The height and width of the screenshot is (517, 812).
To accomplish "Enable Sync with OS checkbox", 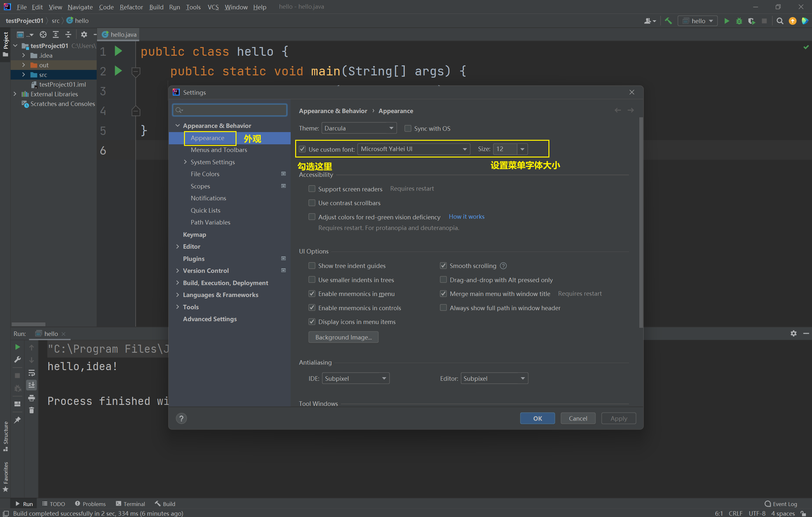I will (408, 129).
